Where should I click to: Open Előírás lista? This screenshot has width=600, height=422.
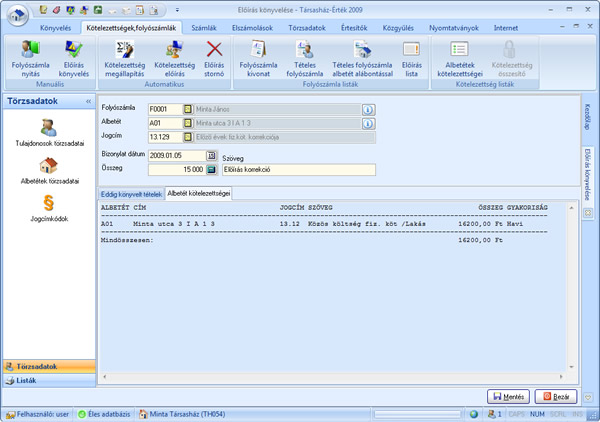(411, 58)
